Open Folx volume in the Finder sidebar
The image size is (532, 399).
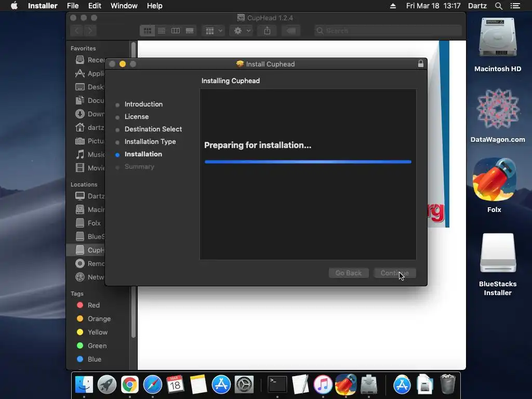point(88,223)
